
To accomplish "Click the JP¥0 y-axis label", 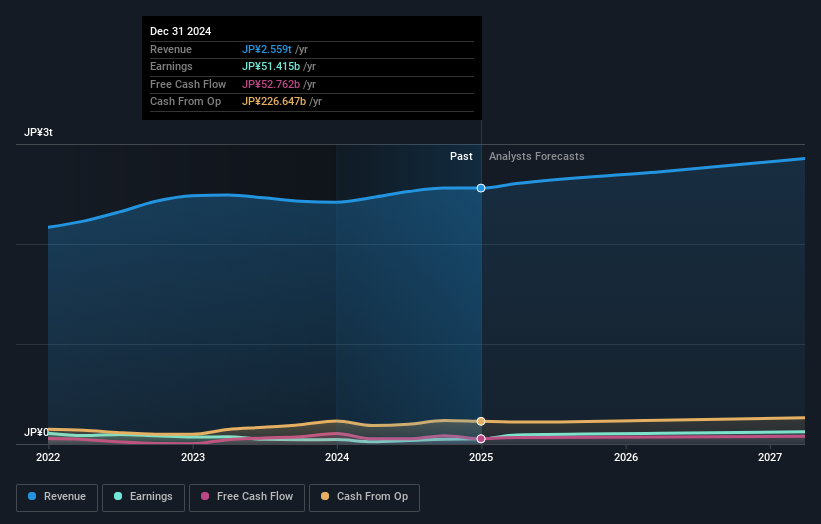I will [x=36, y=432].
